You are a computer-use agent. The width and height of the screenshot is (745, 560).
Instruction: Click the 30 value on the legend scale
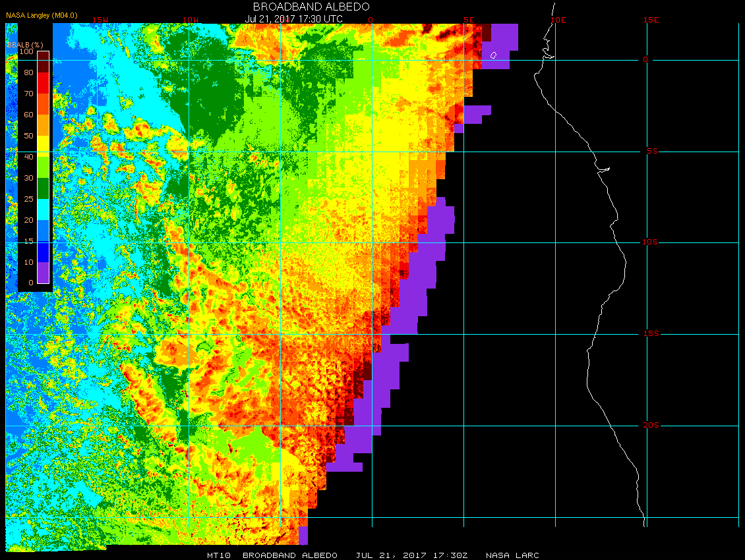pos(28,178)
